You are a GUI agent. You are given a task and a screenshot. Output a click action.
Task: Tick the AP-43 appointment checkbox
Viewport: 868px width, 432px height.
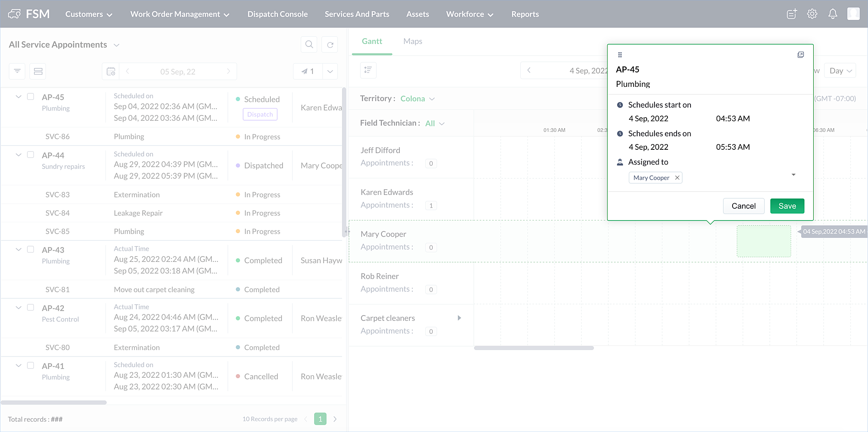point(30,250)
